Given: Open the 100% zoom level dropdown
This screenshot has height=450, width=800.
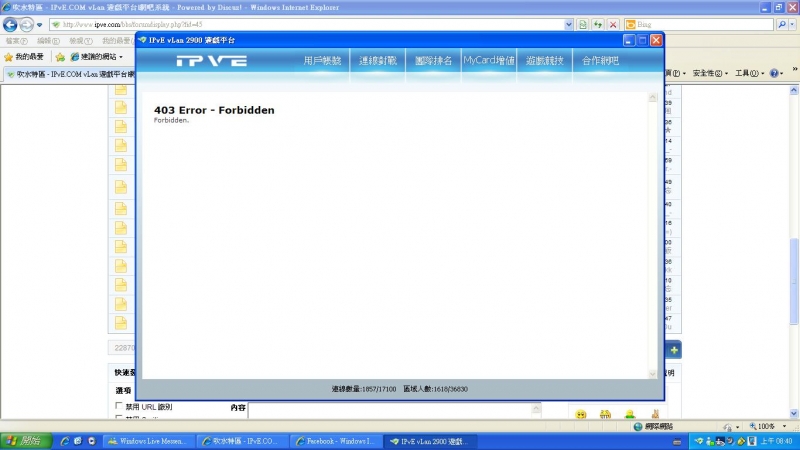Looking at the screenshot, I should click(x=785, y=427).
